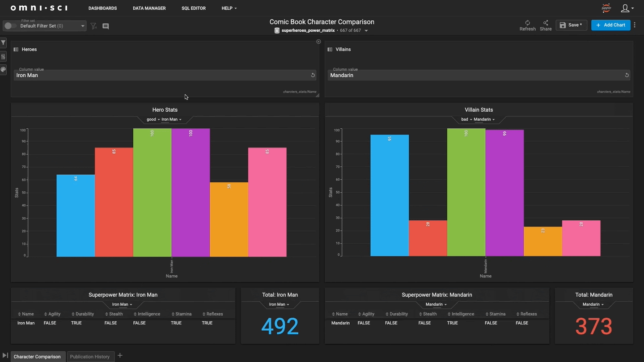The width and height of the screenshot is (644, 362).
Task: Reset the Mandarin column value
Action: (627, 75)
